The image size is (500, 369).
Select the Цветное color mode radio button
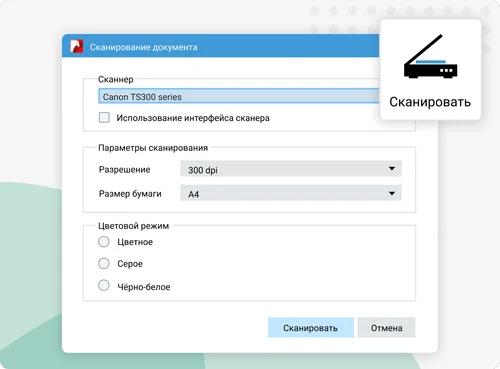coord(104,242)
